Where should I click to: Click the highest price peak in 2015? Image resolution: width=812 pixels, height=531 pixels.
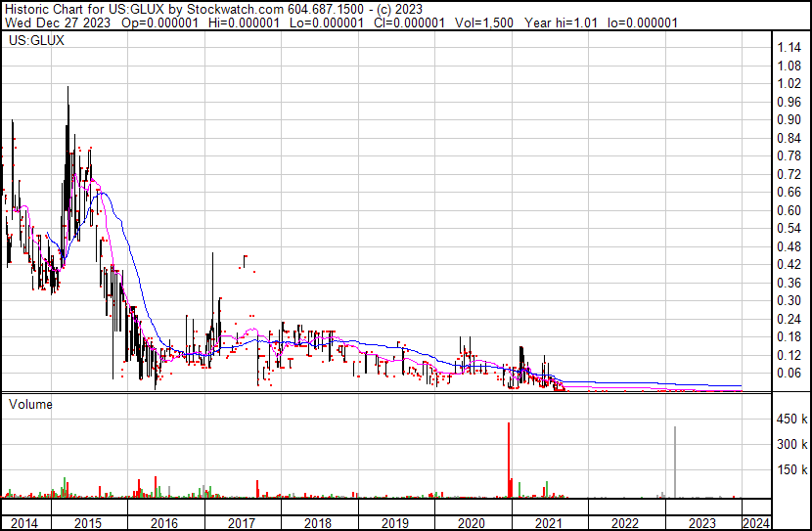pyautogui.click(x=68, y=90)
